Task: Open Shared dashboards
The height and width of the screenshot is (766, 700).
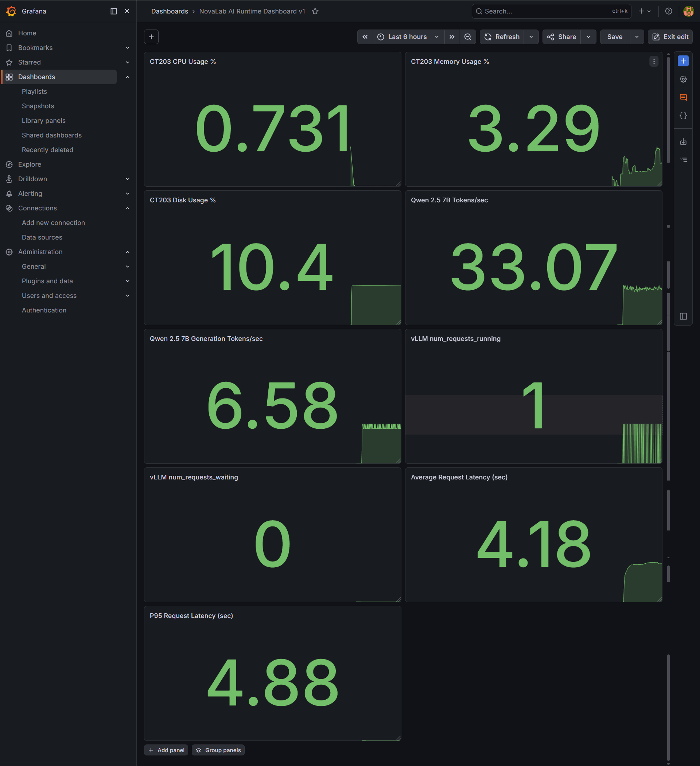Action: click(x=52, y=135)
